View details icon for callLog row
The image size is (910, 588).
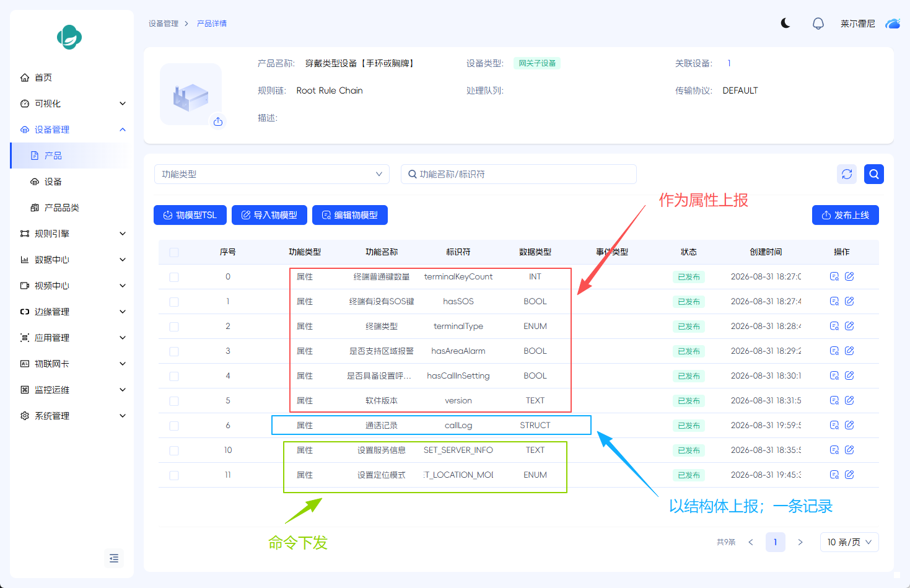[x=834, y=425]
